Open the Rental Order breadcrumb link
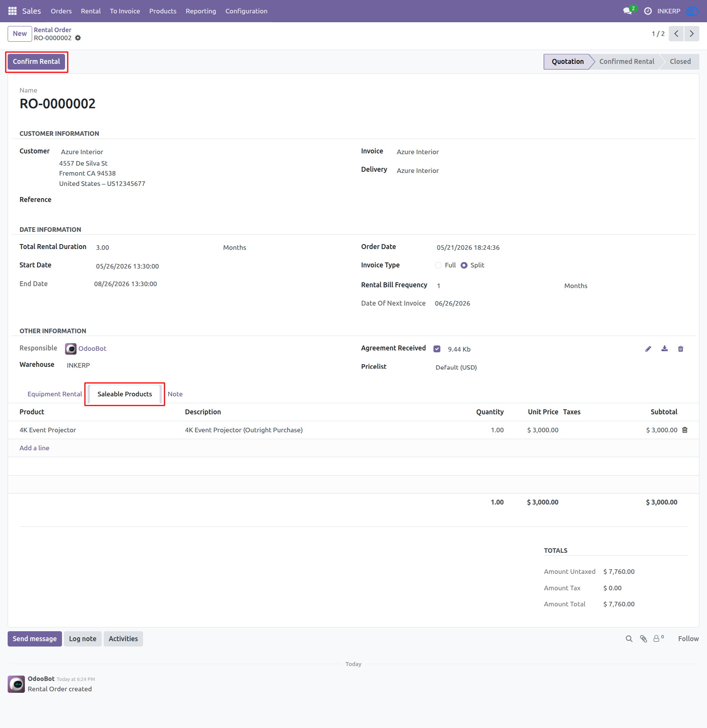Viewport: 707px width, 728px height. [52, 30]
